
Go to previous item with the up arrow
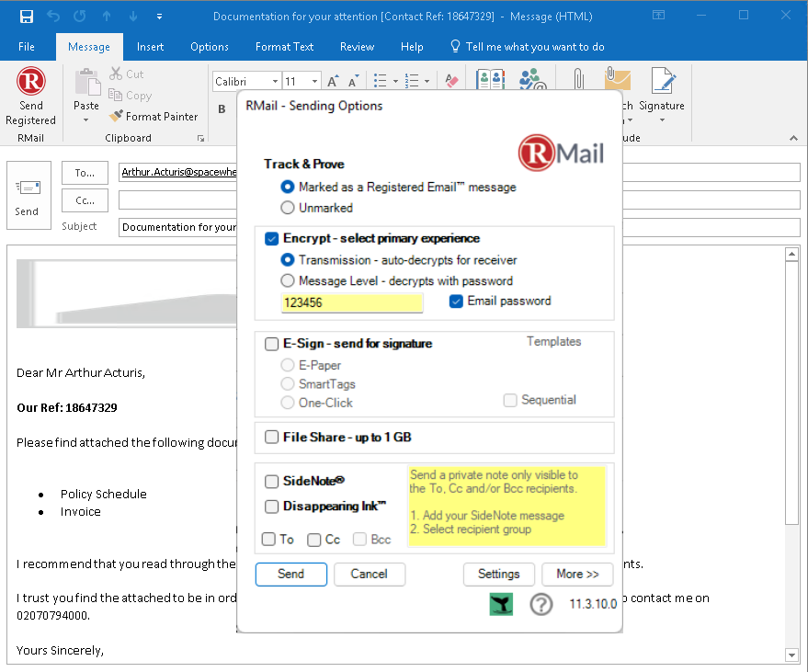(107, 16)
